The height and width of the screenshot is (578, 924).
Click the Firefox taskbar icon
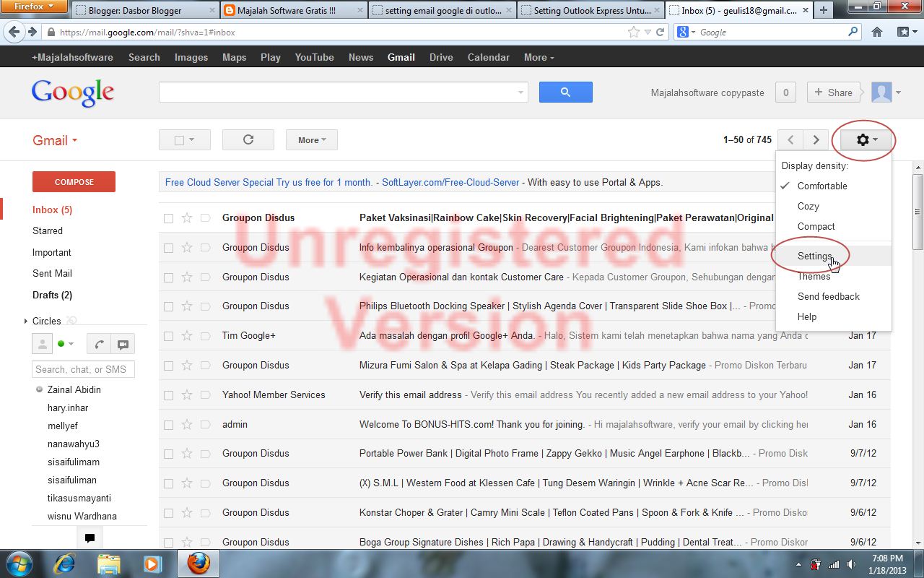click(199, 564)
